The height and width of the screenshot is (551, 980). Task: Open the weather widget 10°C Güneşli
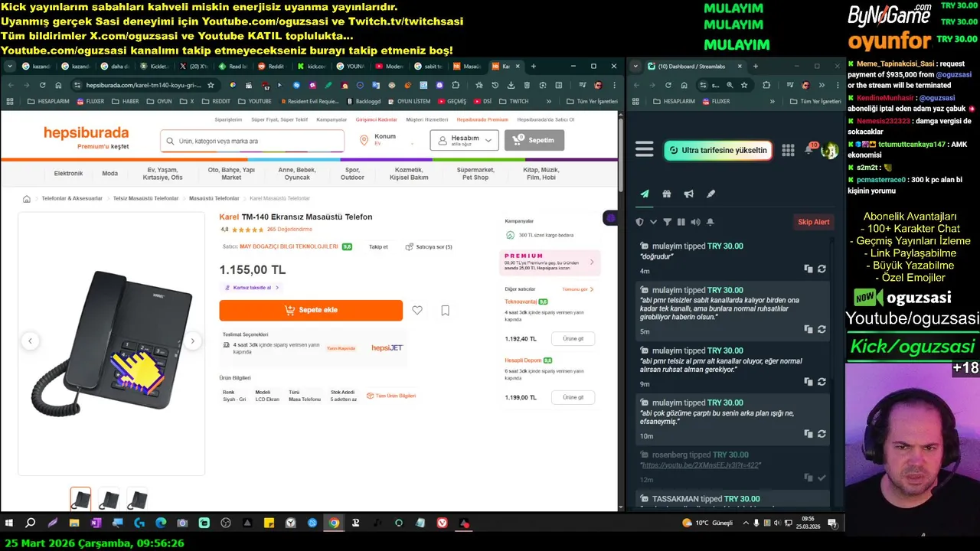click(x=707, y=523)
